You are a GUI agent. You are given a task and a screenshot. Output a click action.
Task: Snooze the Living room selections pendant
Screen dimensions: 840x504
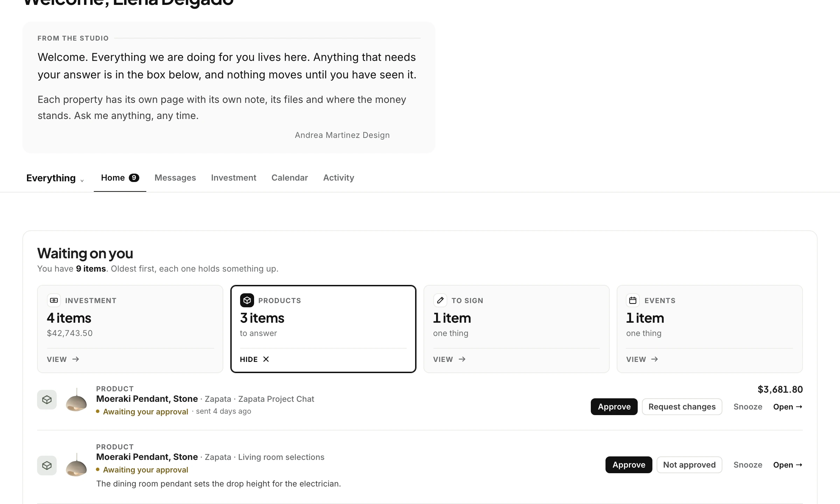pyautogui.click(x=748, y=465)
